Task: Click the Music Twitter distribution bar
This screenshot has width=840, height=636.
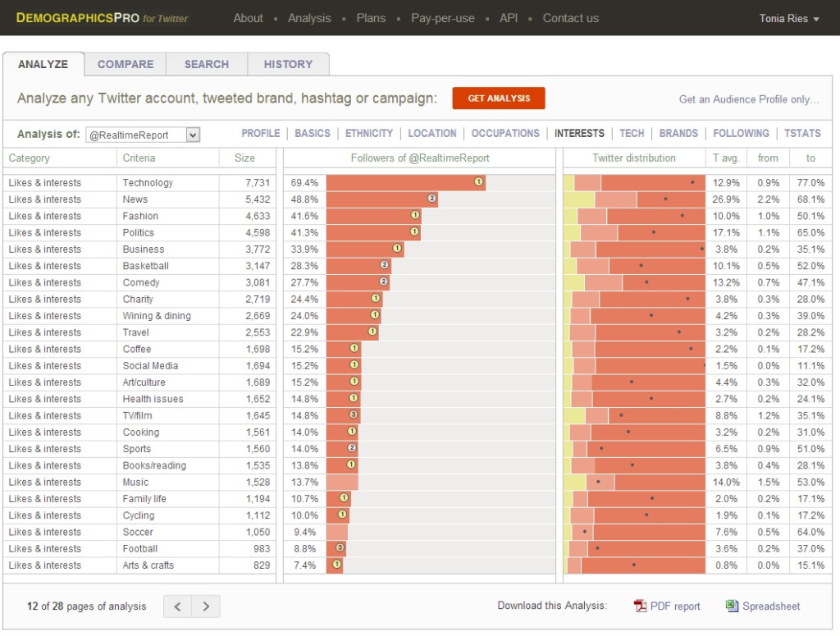Action: click(x=634, y=482)
